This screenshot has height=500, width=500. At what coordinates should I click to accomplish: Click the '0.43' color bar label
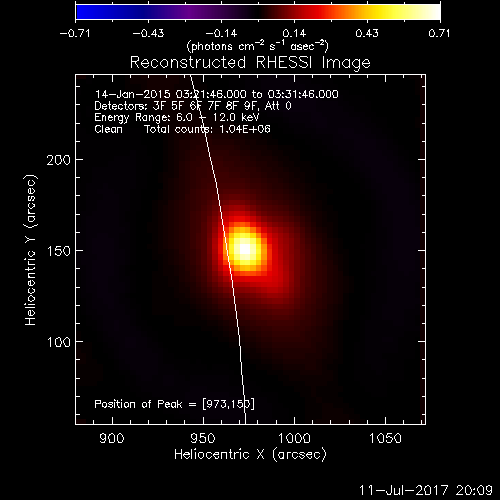click(x=367, y=33)
